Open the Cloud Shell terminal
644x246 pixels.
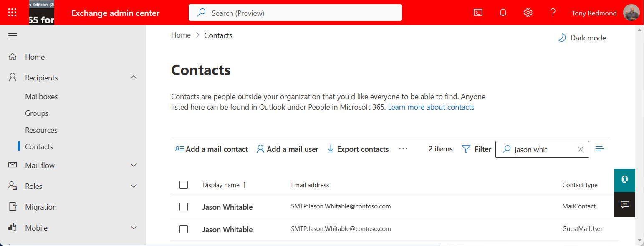point(477,13)
